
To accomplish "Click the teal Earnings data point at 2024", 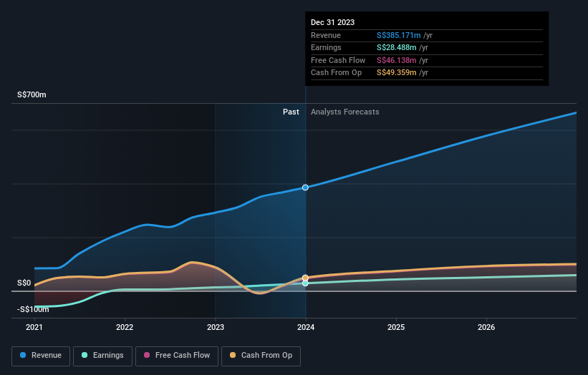I will 305,283.
